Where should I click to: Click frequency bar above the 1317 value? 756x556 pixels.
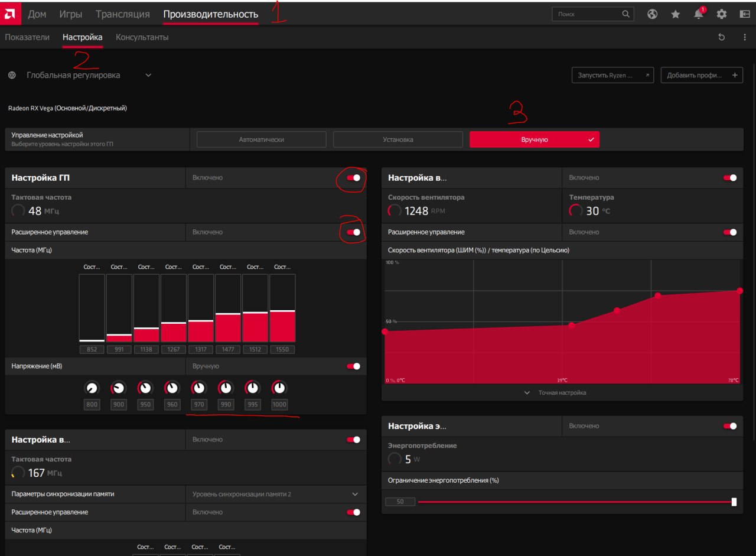[x=201, y=308]
